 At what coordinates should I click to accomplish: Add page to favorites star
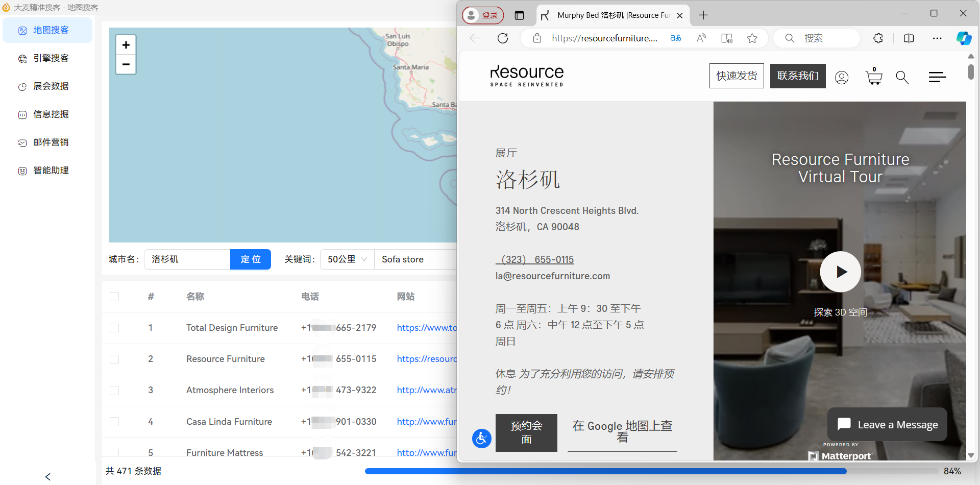tap(752, 38)
